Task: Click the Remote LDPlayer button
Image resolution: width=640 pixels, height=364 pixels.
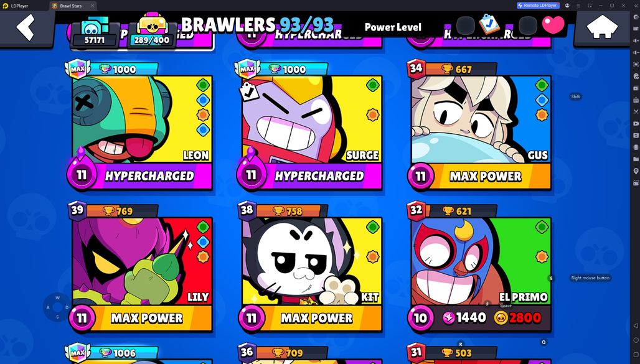Action: point(537,6)
